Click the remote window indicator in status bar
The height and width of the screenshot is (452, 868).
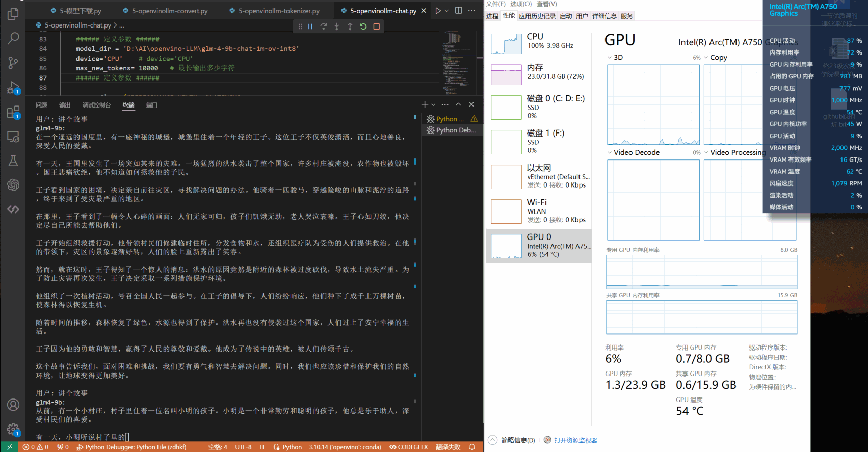[x=9, y=447]
